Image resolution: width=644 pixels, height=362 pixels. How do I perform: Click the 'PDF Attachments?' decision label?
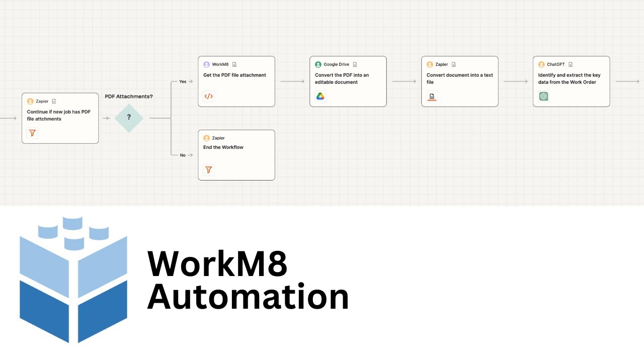129,97
